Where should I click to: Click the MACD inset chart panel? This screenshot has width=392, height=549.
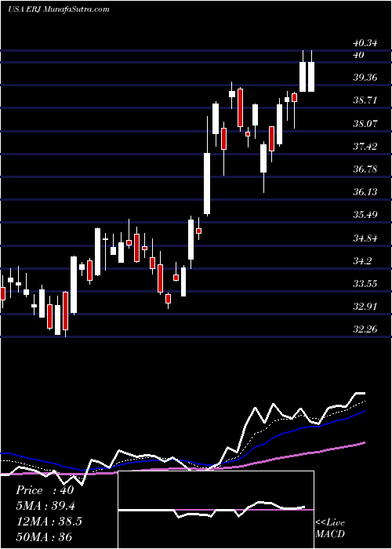pyautogui.click(x=216, y=510)
